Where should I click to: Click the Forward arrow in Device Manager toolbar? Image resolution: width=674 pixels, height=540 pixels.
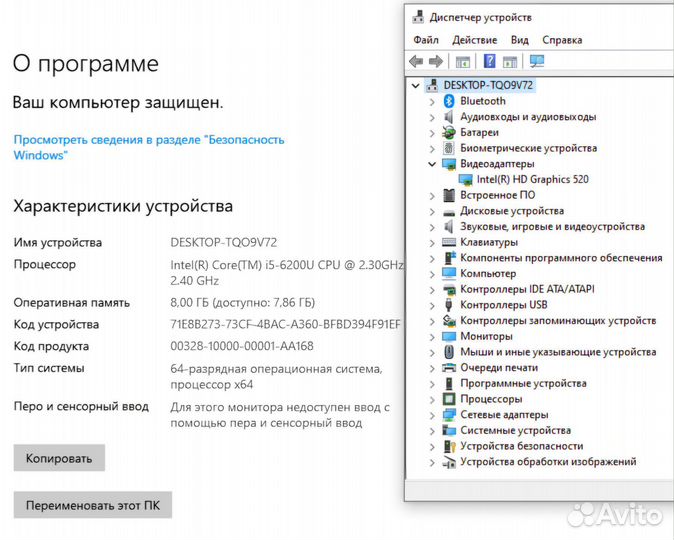click(436, 61)
